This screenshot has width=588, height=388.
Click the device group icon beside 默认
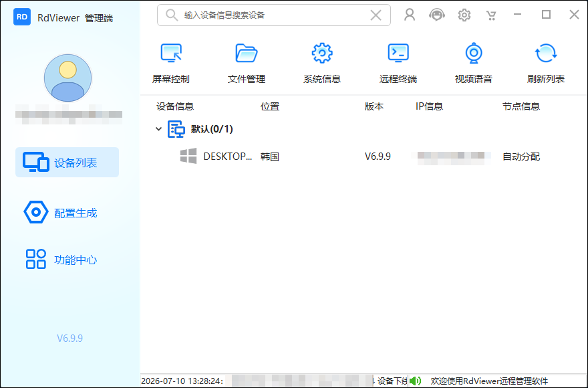[176, 129]
